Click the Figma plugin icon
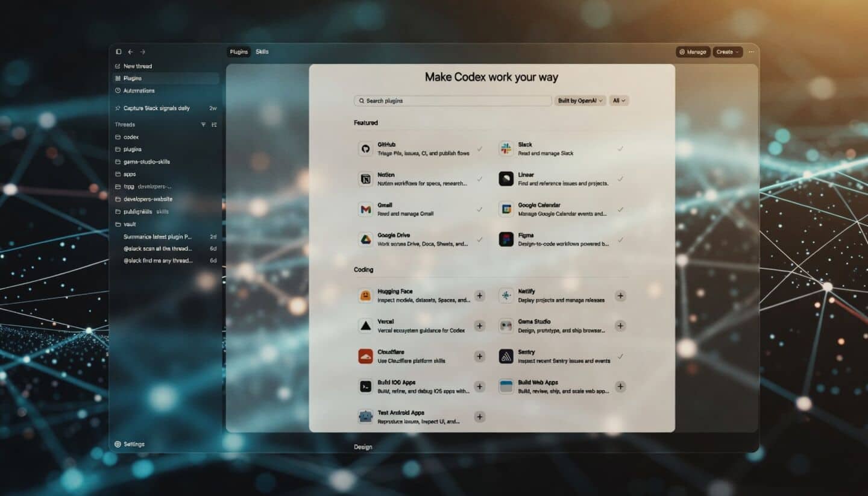Image resolution: width=868 pixels, height=496 pixels. [506, 239]
